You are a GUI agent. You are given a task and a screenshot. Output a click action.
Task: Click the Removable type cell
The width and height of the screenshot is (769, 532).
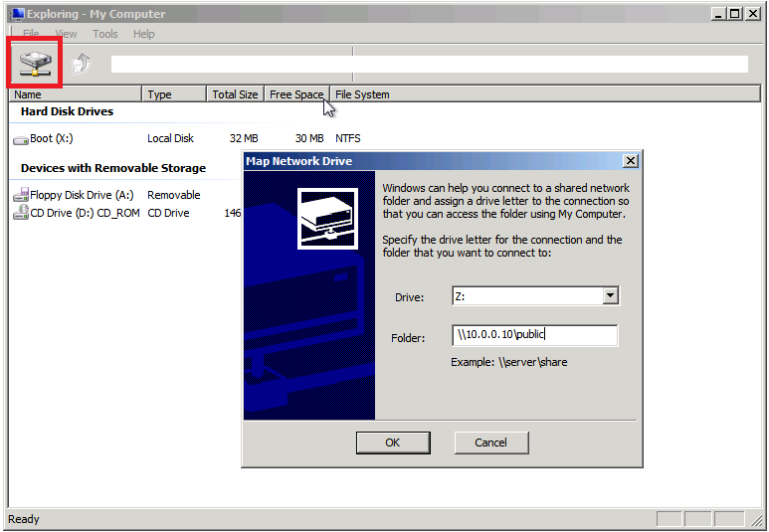pos(174,195)
